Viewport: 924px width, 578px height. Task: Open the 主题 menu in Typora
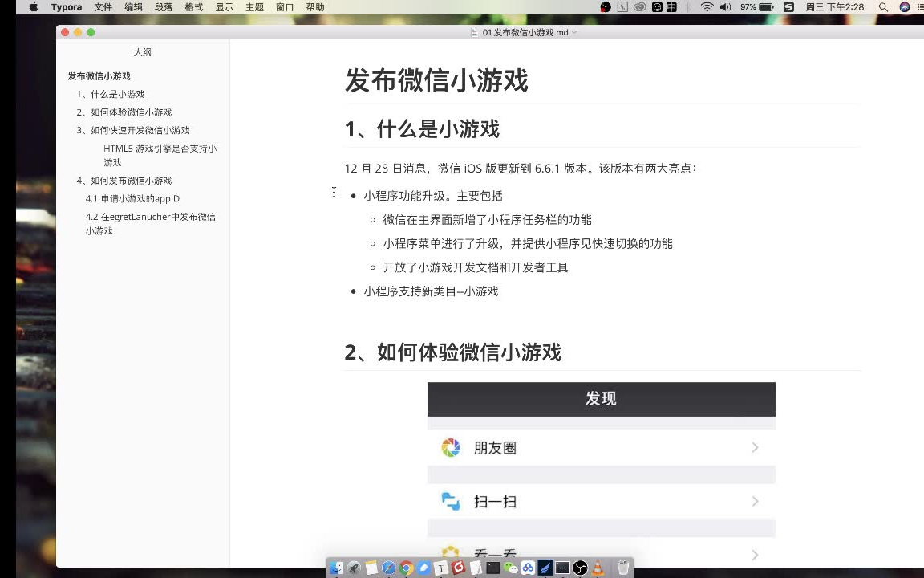tap(254, 7)
